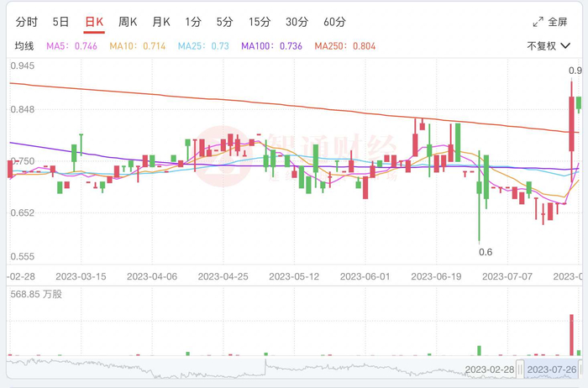Grab the left range slider handle
The height and width of the screenshot is (388, 588).
[520, 370]
